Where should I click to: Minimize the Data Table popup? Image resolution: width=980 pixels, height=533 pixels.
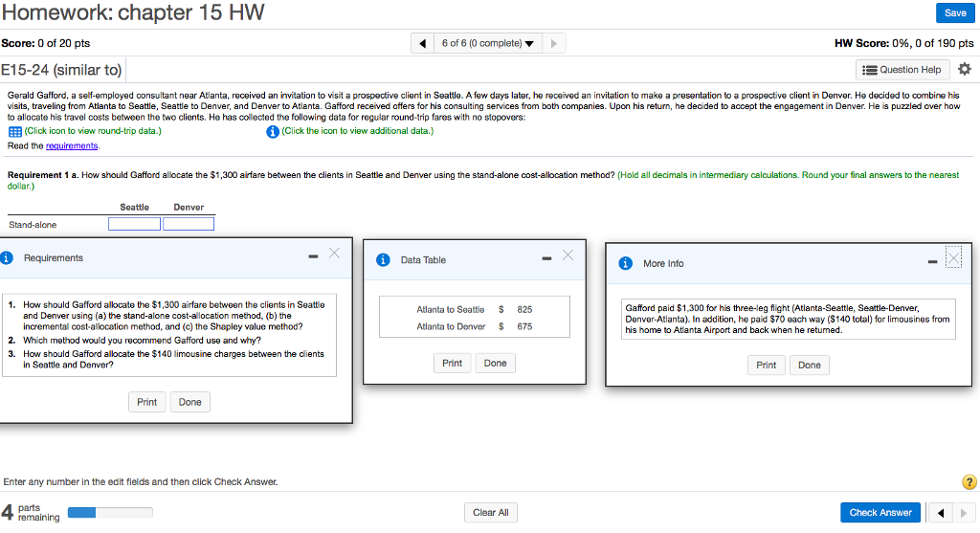pyautogui.click(x=546, y=258)
